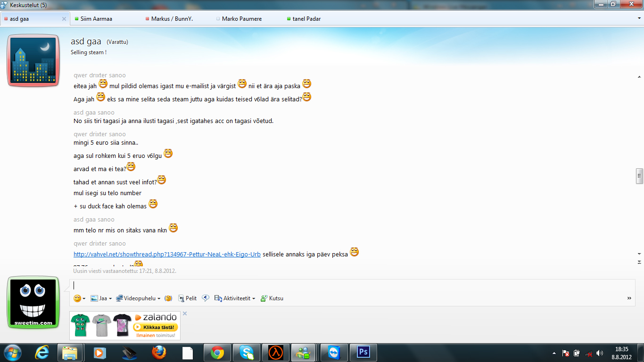Click the smiley after 'veel infot?'
The width and height of the screenshot is (644, 362).
161,180
